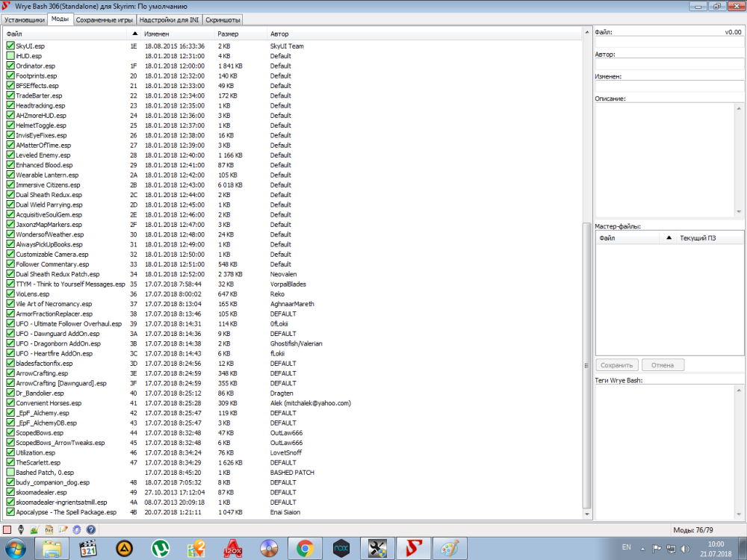Show hidden tray icons arrow
747x560 pixels.
point(642,549)
